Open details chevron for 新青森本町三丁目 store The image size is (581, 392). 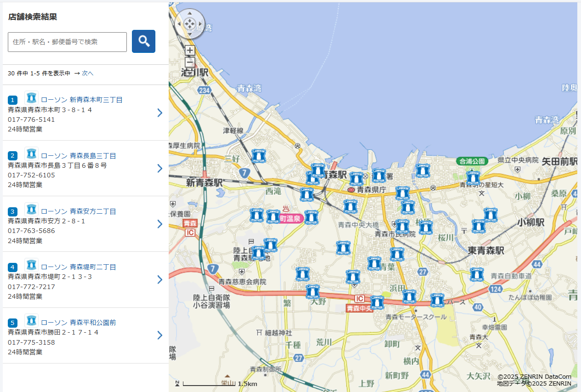click(160, 113)
